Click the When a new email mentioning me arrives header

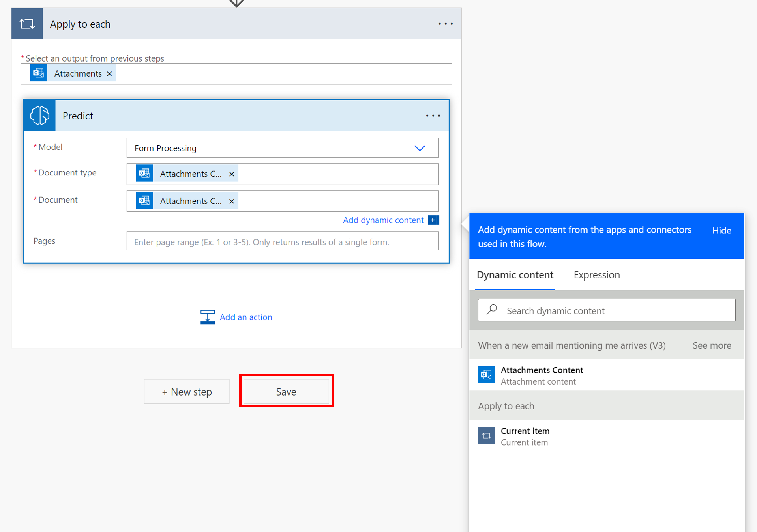[571, 345]
